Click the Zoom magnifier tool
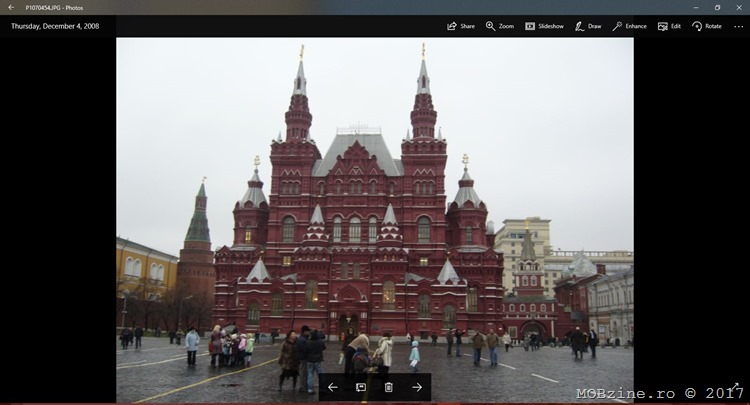This screenshot has height=405, width=750. pos(499,26)
